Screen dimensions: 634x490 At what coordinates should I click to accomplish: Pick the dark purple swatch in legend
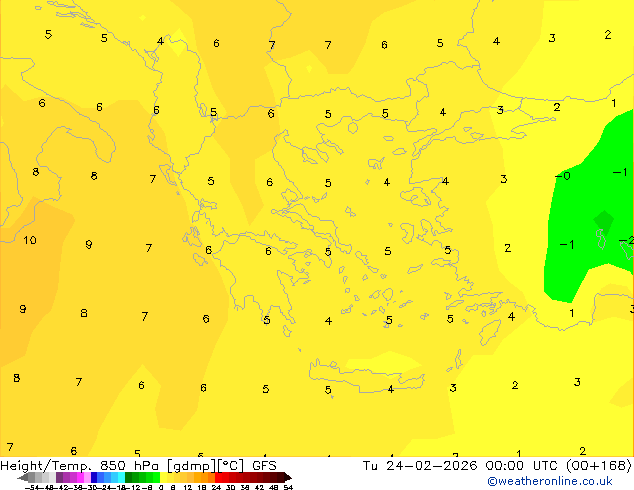pyautogui.click(x=59, y=477)
